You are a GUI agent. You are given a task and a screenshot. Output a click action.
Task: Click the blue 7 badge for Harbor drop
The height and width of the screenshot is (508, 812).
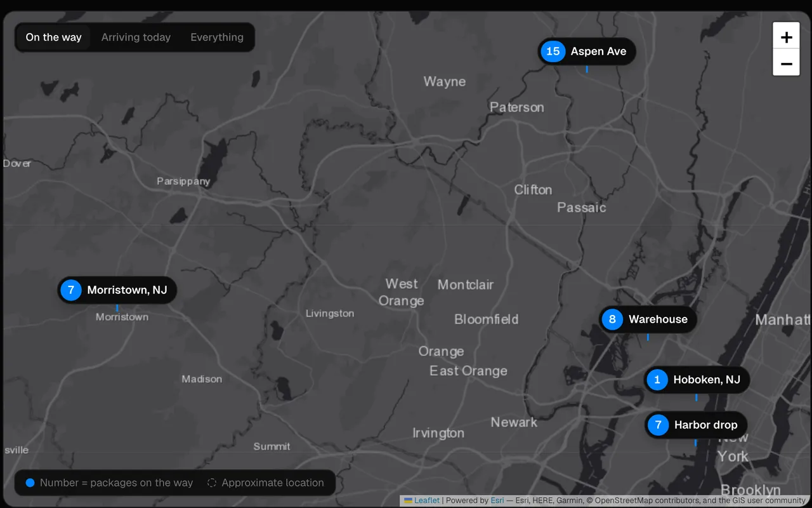pos(658,425)
